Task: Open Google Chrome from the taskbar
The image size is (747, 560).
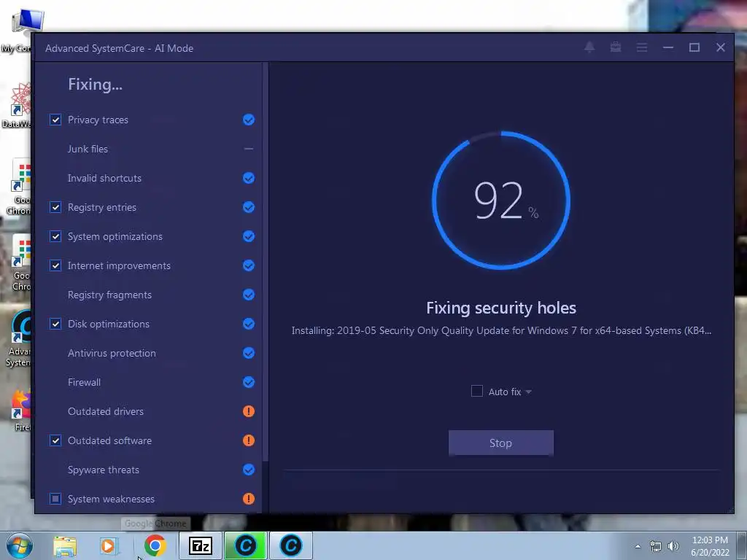Action: (155, 545)
